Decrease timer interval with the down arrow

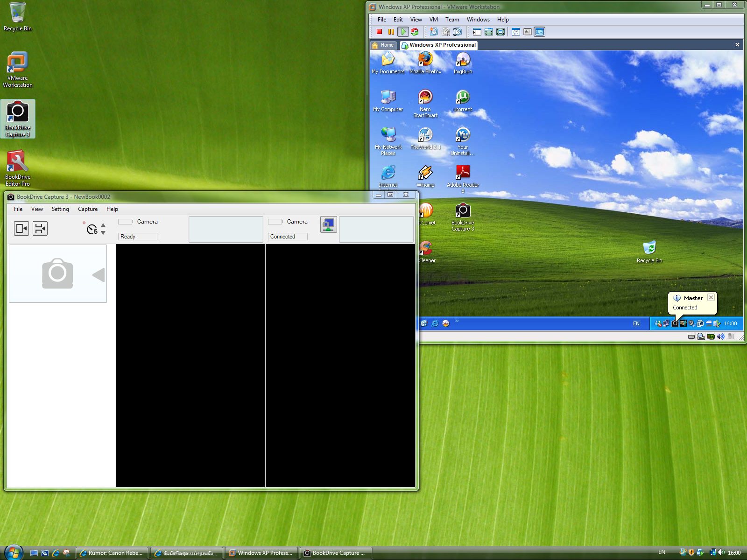pyautogui.click(x=103, y=232)
